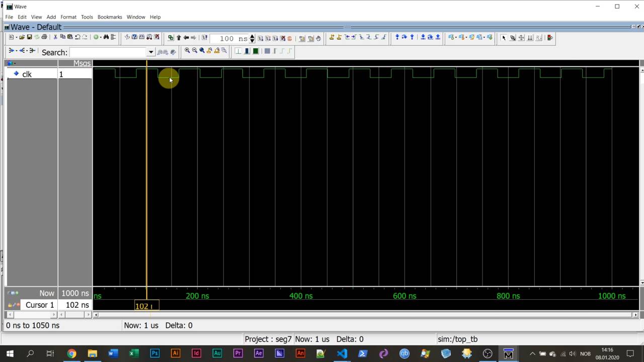Expand the New file icon dropdown arrow
644x362 pixels.
(17, 37)
